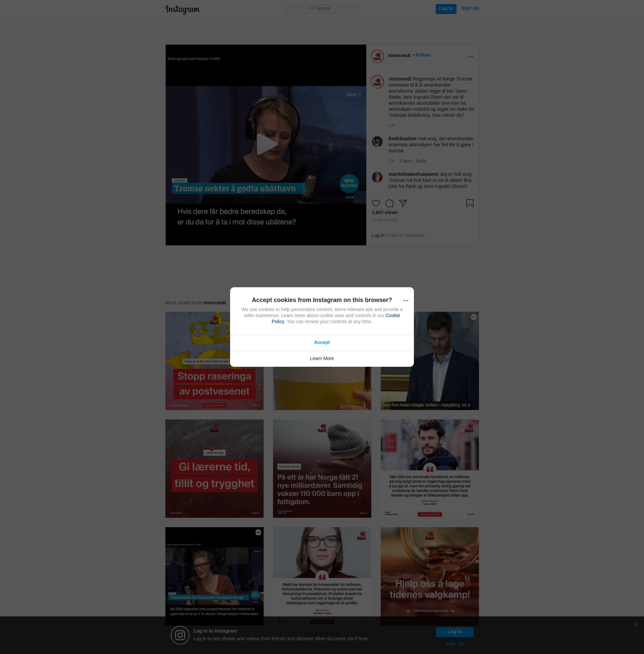Open three-dot menu in cookie dialog

406,301
